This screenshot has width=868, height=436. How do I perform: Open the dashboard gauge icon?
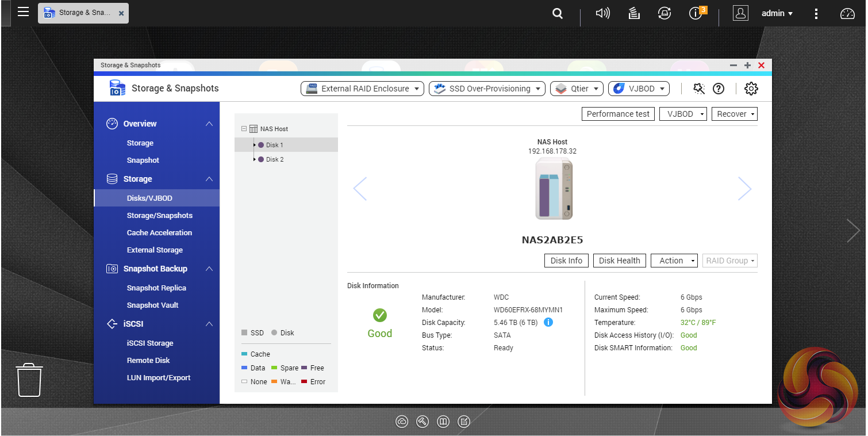(x=848, y=14)
